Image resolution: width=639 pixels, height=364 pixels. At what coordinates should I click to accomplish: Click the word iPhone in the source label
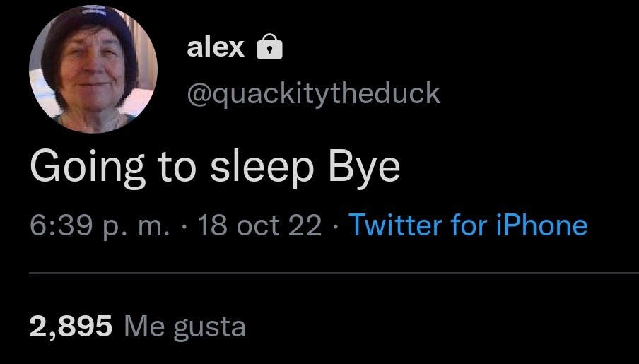[x=541, y=225]
